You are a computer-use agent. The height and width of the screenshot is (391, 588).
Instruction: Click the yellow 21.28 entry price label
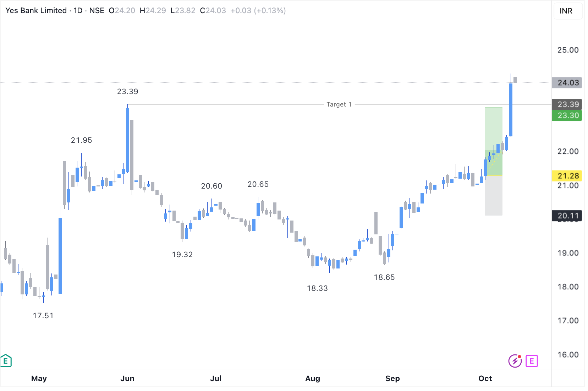[x=568, y=176]
